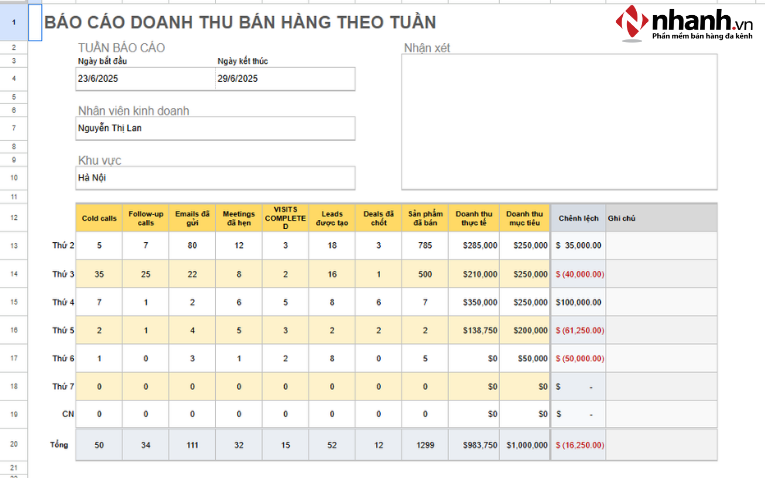Click the Tổng row label
Screen dimensions: 765x478
click(x=59, y=444)
